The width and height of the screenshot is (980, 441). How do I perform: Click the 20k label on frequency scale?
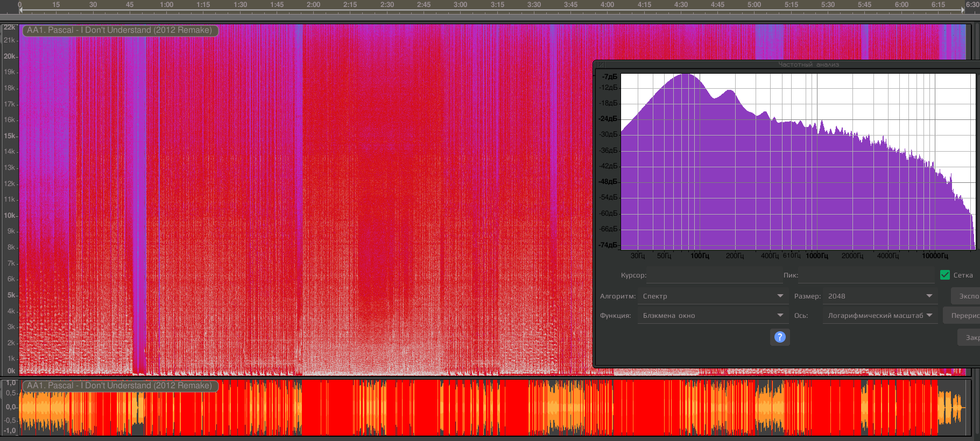point(10,56)
